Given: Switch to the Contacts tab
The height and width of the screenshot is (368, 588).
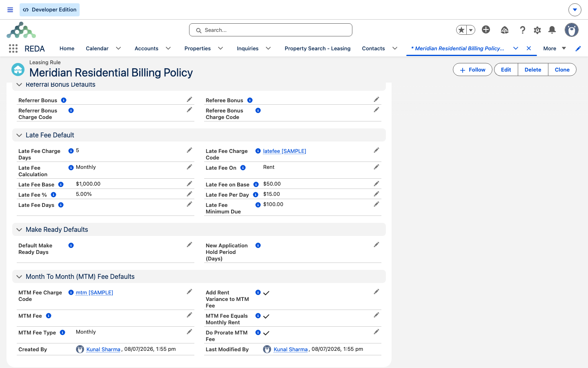Looking at the screenshot, I should click(x=373, y=48).
